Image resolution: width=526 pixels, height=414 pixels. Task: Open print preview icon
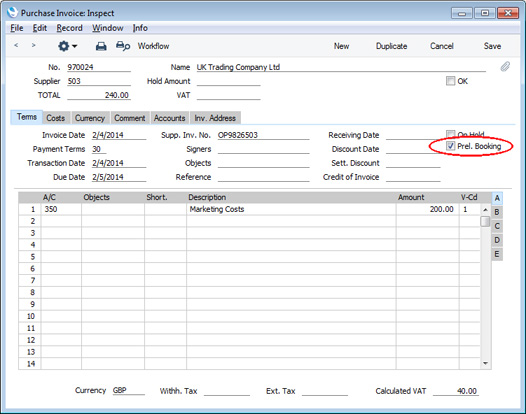point(123,46)
